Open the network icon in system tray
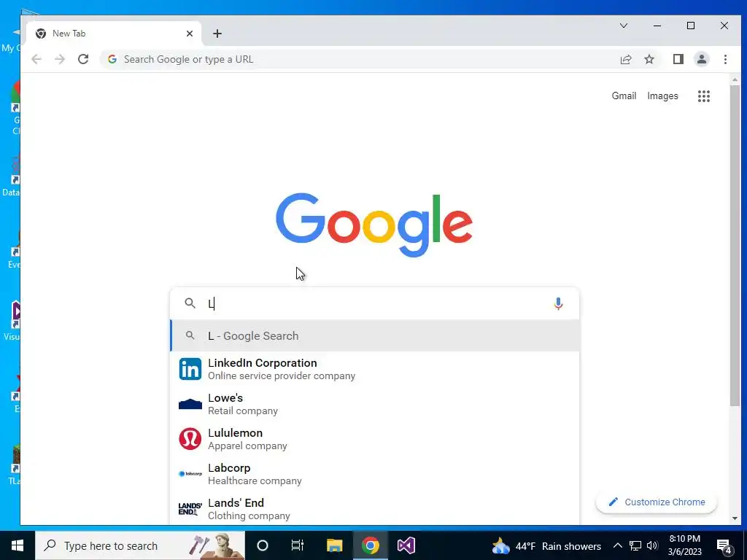The image size is (747, 560). pos(635,545)
